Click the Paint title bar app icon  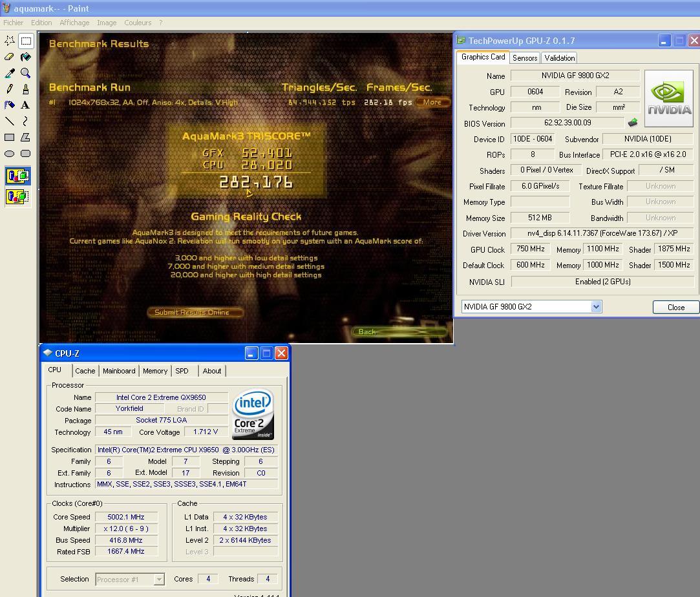[x=6, y=8]
